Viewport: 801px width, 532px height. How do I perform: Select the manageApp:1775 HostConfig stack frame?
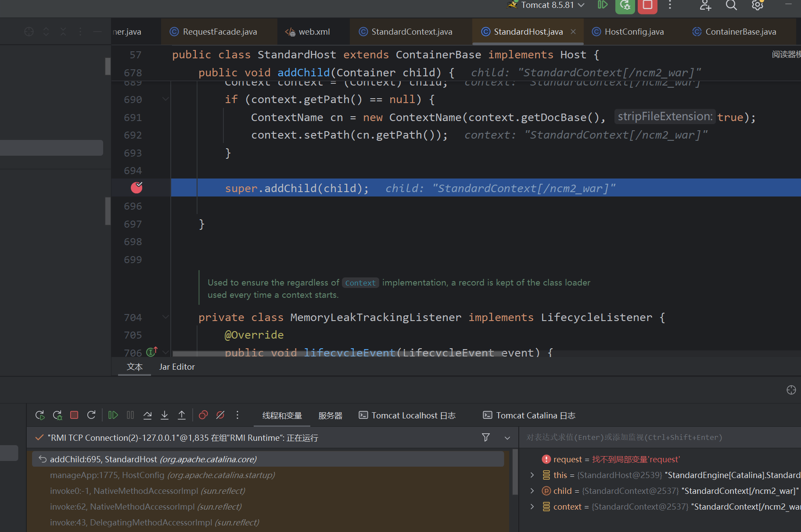162,475
